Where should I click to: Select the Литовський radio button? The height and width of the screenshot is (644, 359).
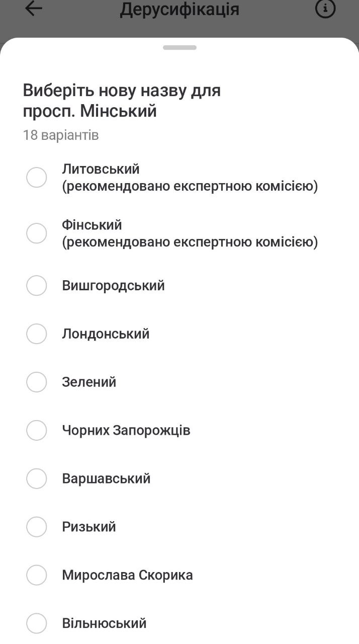36,178
